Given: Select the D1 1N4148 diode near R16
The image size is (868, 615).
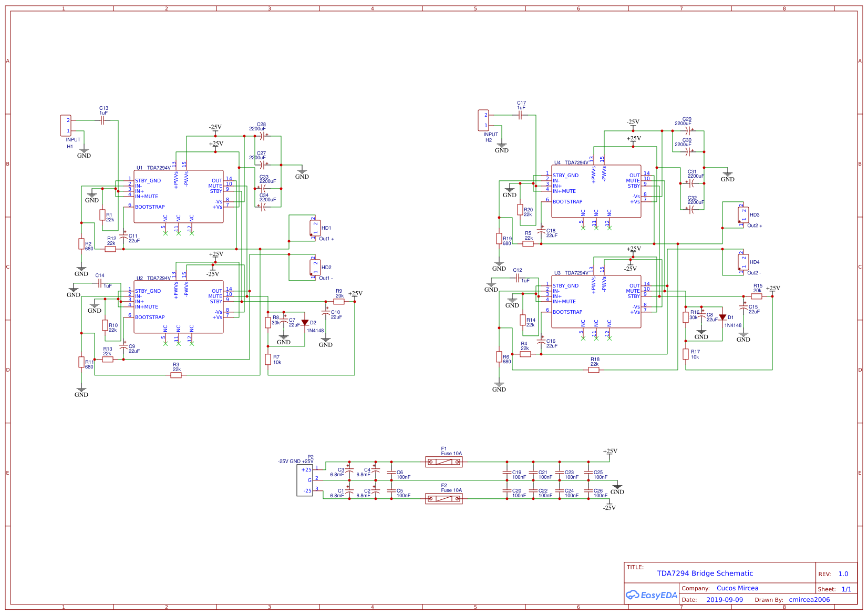Looking at the screenshot, I should pos(724,318).
